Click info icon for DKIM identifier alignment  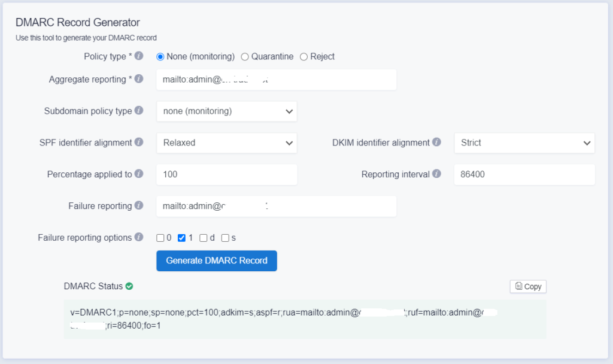437,142
